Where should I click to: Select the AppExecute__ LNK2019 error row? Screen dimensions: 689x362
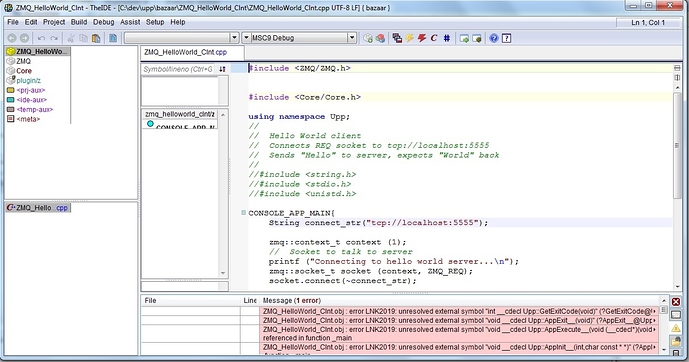point(459,333)
